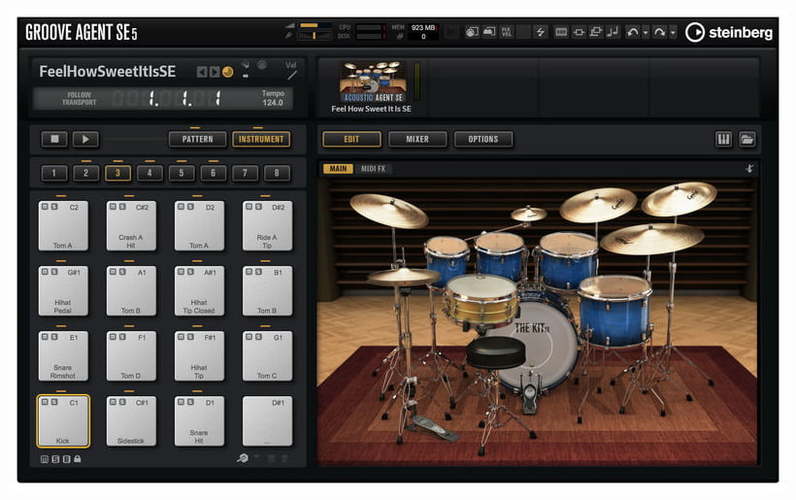The image size is (796, 500).
Task: Click the orange round icon beside the preset name
Action: pyautogui.click(x=228, y=72)
